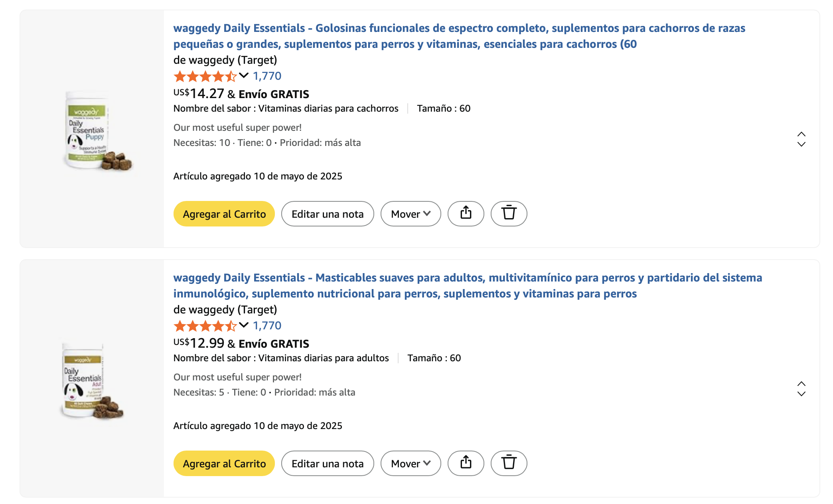This screenshot has height=504, width=833.
Task: Open Mover dropdown for puppy vitamins
Action: [411, 214]
